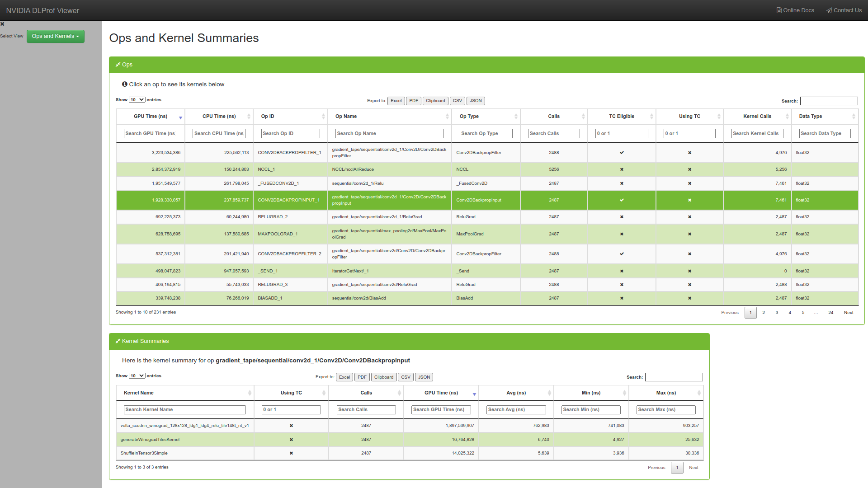Viewport: 868px width, 488px height.
Task: Sort kernel table by Kernel Name arrows
Action: 250,393
